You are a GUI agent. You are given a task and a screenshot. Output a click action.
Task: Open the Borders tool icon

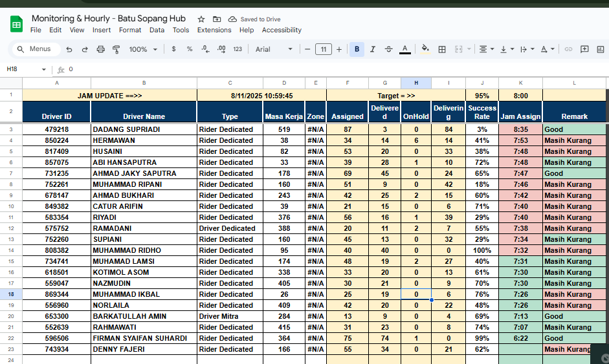442,49
